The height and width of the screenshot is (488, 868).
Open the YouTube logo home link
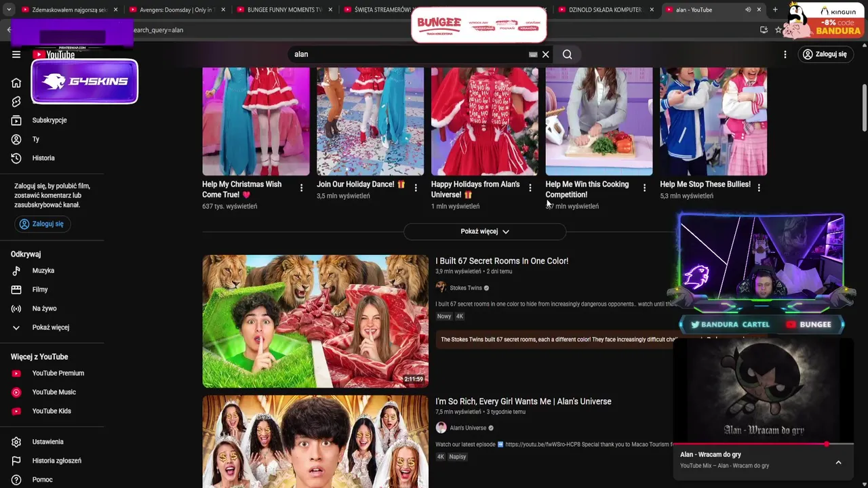tap(54, 54)
